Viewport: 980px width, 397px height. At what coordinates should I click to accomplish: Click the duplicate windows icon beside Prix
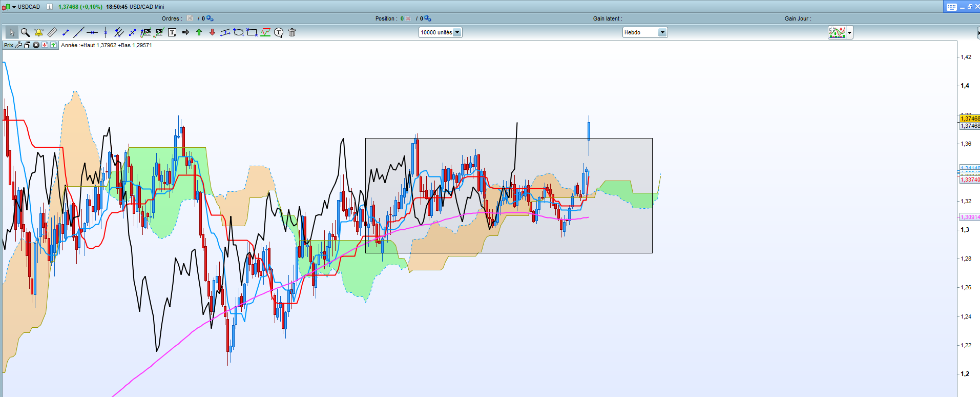pyautogui.click(x=28, y=45)
